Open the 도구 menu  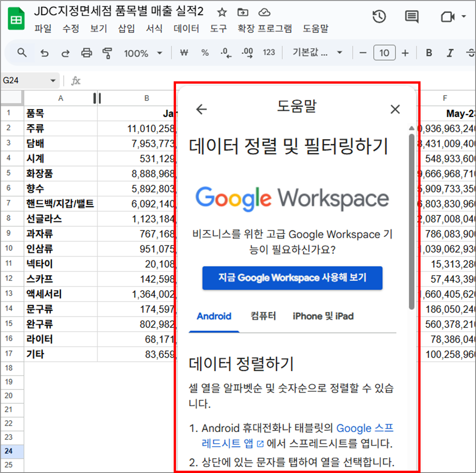pos(218,29)
